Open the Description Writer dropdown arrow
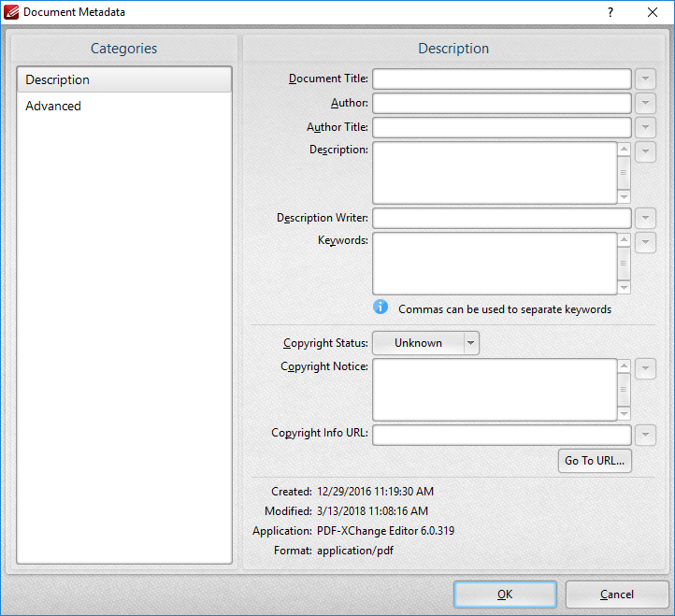Viewport: 675px width, 616px height. tap(645, 218)
